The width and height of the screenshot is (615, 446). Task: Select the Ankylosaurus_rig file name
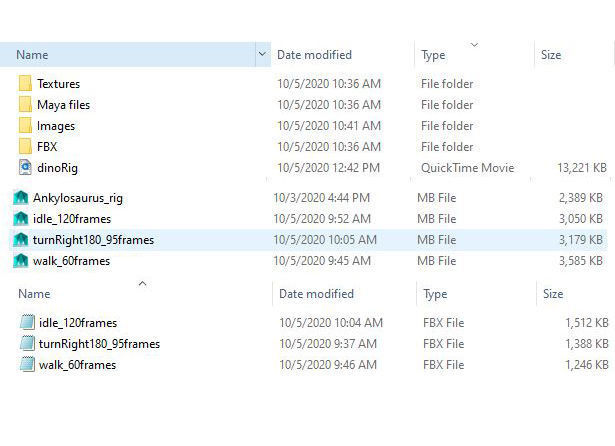(78, 198)
